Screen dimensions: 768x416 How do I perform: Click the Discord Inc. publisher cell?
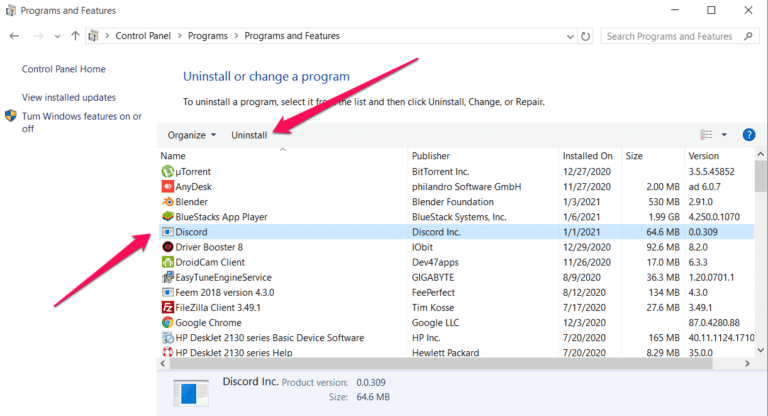[x=436, y=232]
